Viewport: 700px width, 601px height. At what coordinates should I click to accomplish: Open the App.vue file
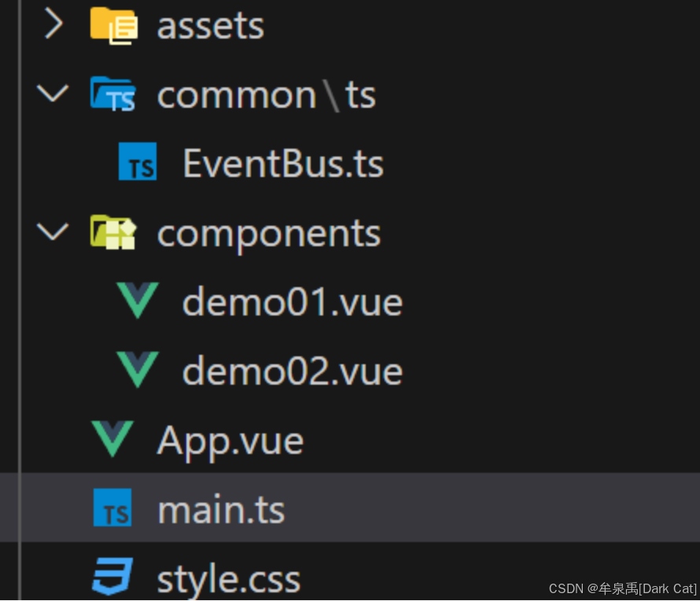[x=230, y=441]
